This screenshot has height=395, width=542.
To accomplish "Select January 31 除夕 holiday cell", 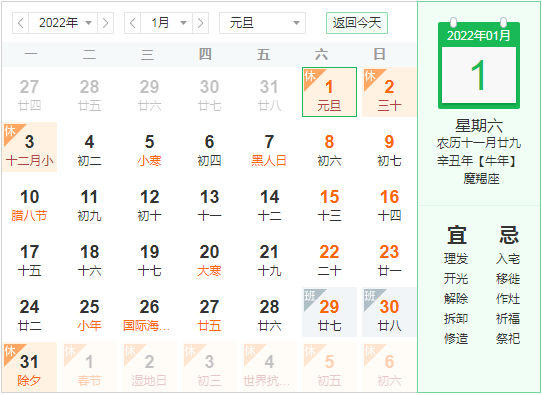I will pyautogui.click(x=30, y=367).
